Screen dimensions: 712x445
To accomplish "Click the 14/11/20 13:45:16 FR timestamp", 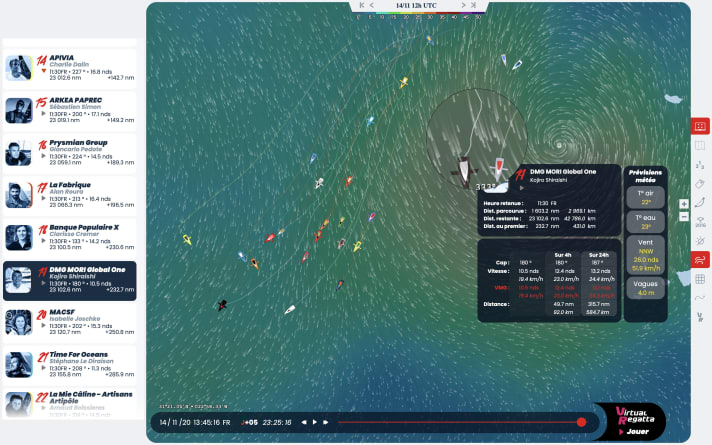I will 195,422.
